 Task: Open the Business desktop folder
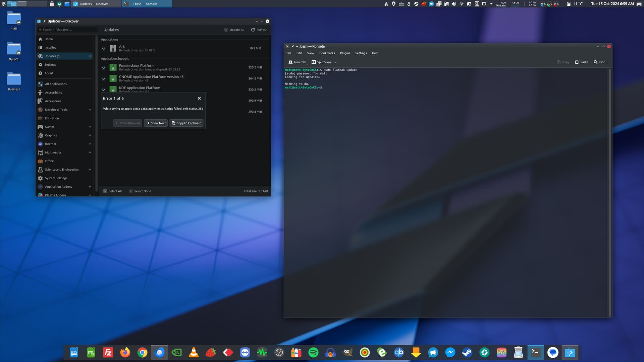tap(14, 81)
